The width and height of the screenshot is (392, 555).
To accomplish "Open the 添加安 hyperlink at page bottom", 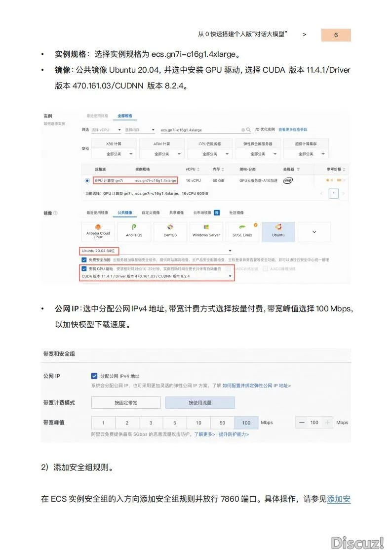I will point(339,499).
